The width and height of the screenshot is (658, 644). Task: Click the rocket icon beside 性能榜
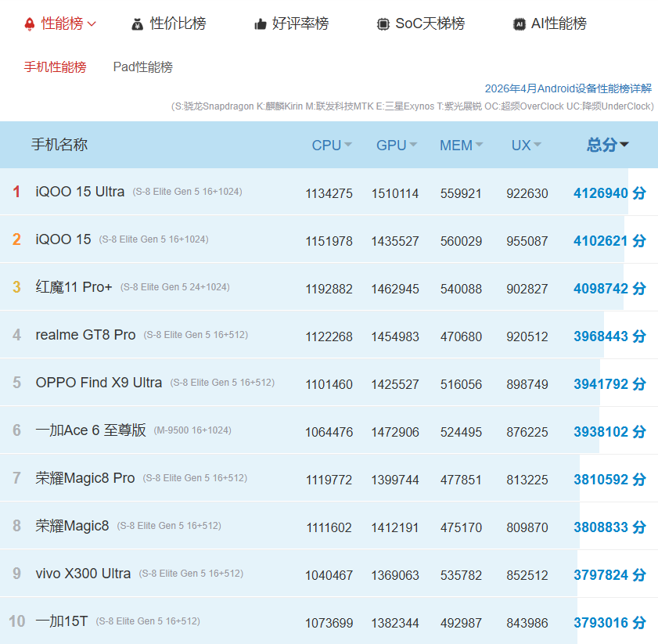[30, 24]
